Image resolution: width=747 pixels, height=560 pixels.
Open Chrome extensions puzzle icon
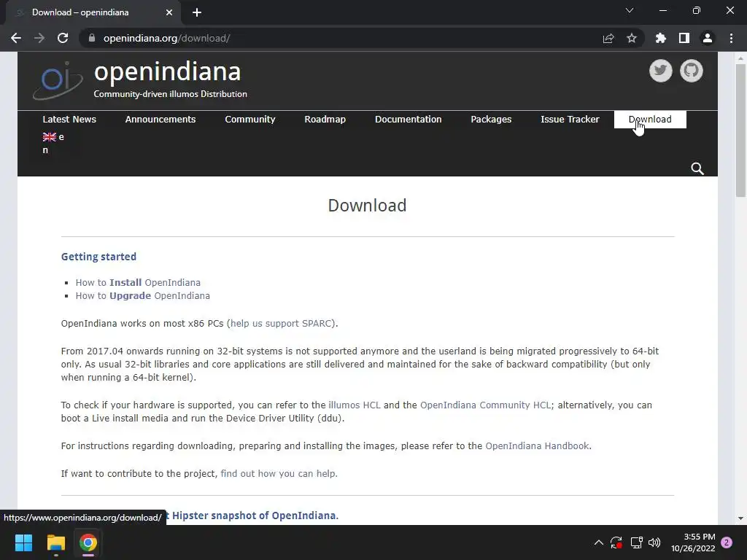coord(660,38)
